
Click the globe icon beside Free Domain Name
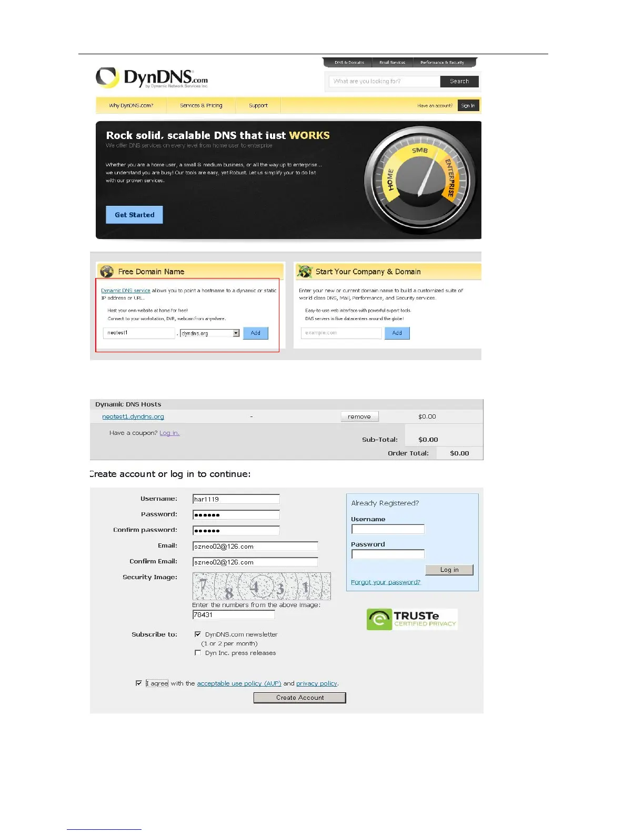tap(107, 272)
